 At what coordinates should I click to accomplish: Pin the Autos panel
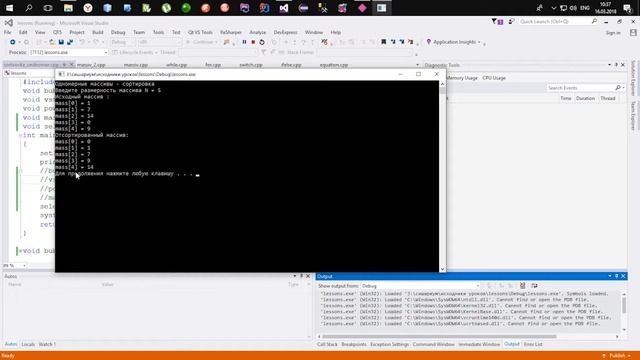[301, 276]
